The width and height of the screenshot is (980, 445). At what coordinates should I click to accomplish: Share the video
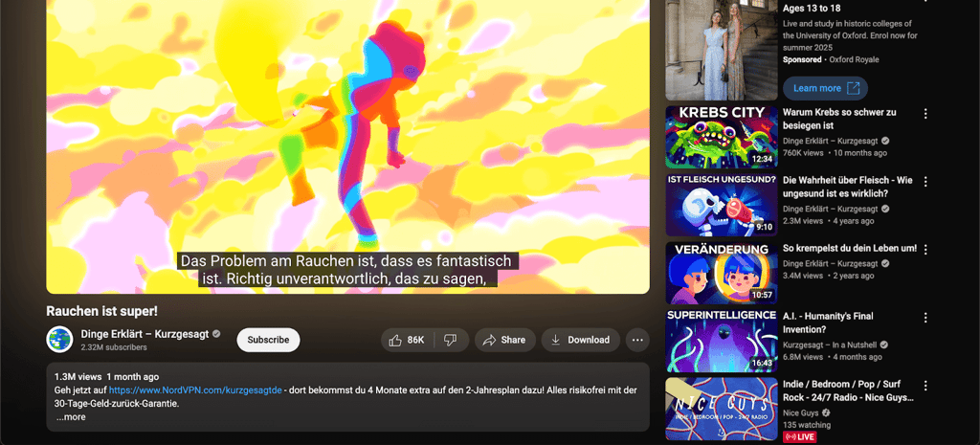[x=505, y=340]
